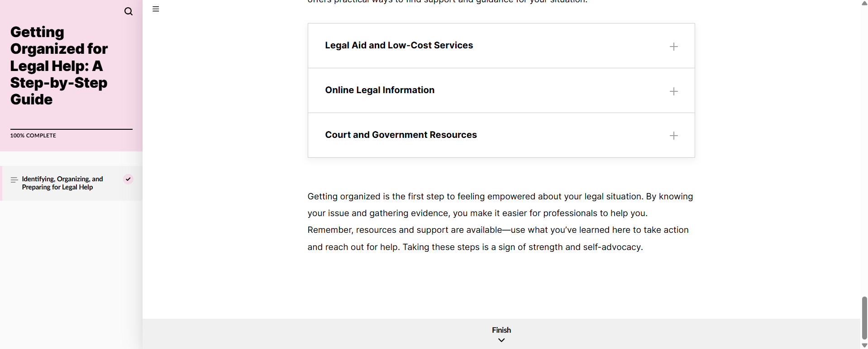868x349 pixels.
Task: Click the paragraph starting 'Getting organized is the first step'
Action: coord(501,222)
